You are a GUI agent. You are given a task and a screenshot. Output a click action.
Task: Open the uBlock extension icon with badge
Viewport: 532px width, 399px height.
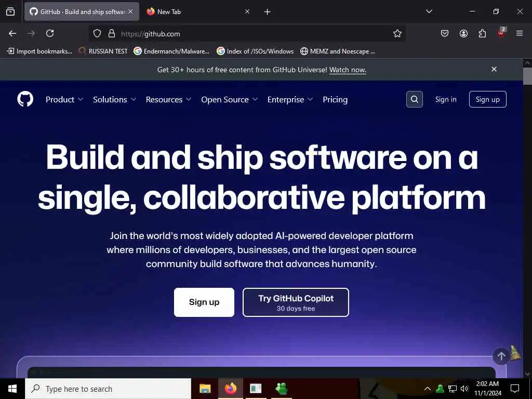[x=501, y=33]
